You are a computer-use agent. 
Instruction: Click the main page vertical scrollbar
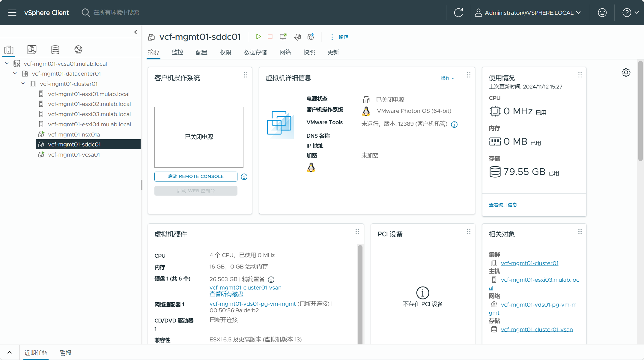pyautogui.click(x=640, y=111)
